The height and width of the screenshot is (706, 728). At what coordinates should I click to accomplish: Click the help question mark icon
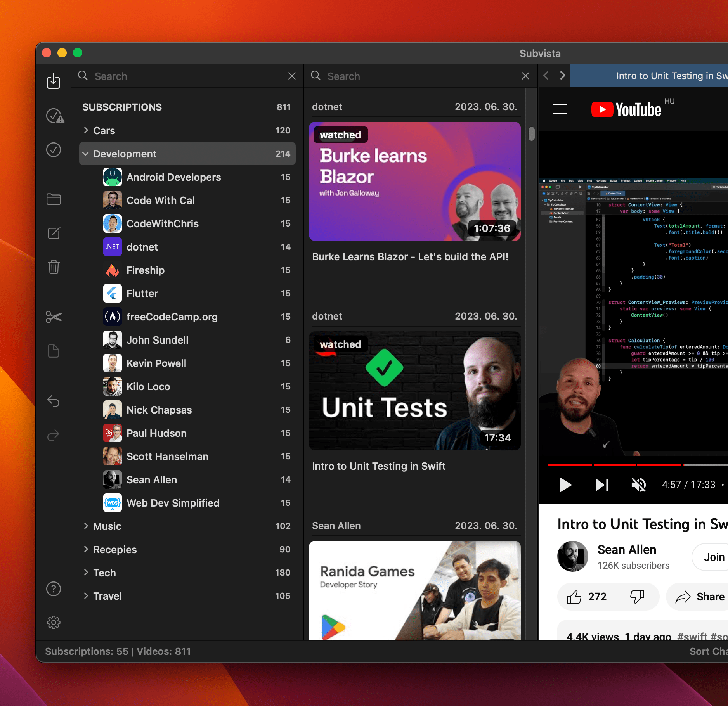[53, 589]
